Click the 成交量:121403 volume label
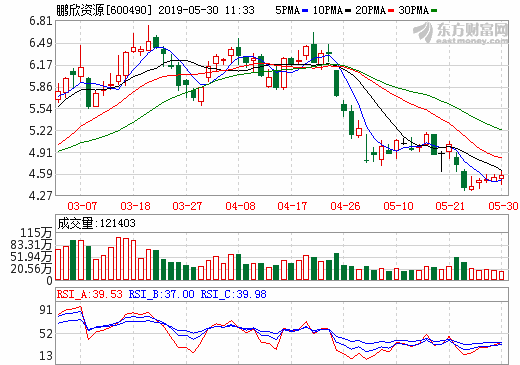520x365 pixels. point(96,223)
